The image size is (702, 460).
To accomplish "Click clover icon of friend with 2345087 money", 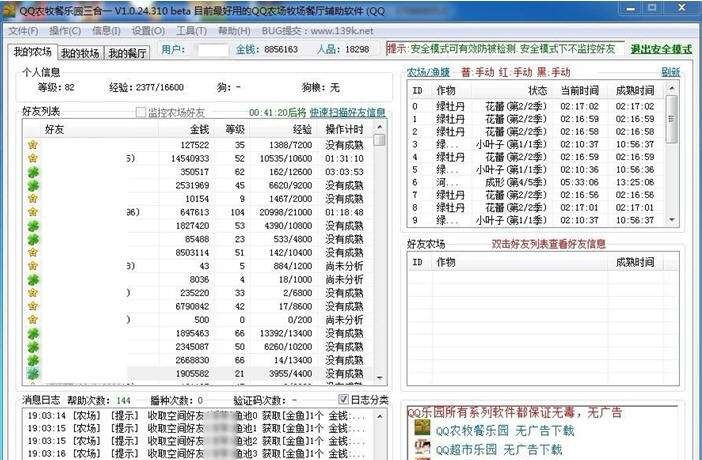I will point(33,347).
